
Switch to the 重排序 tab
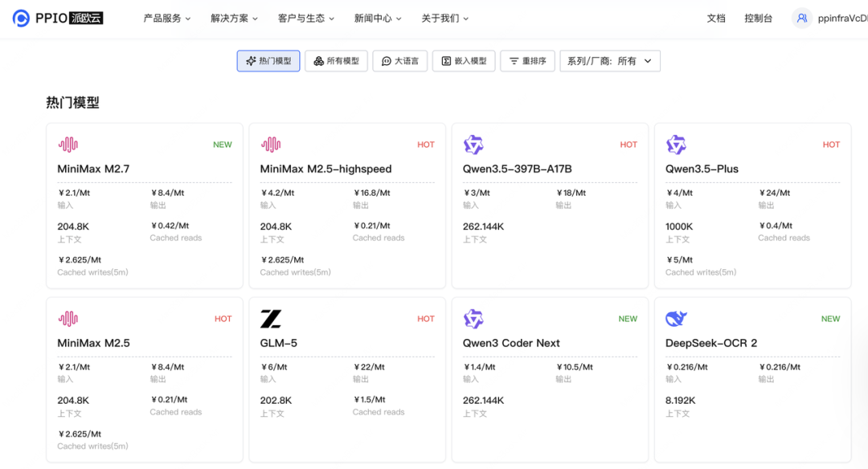pyautogui.click(x=527, y=61)
